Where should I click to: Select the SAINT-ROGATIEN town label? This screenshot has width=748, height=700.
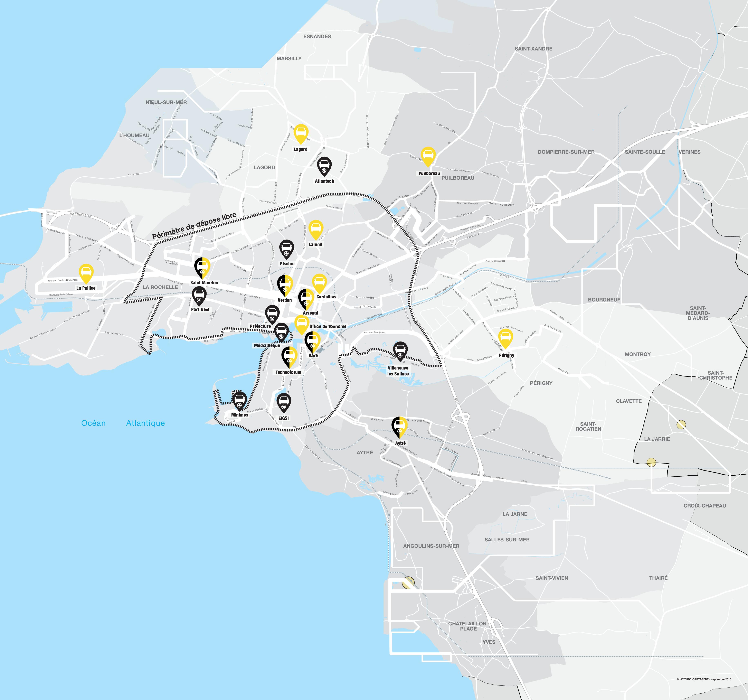tap(588, 426)
